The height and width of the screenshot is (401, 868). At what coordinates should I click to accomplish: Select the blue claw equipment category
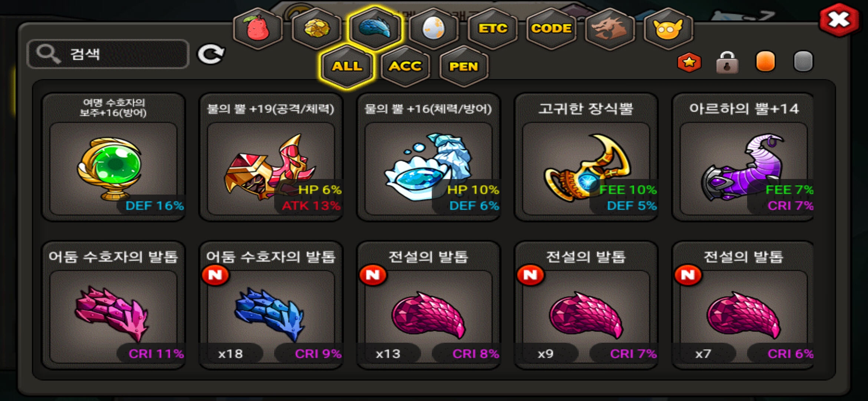pyautogui.click(x=375, y=29)
